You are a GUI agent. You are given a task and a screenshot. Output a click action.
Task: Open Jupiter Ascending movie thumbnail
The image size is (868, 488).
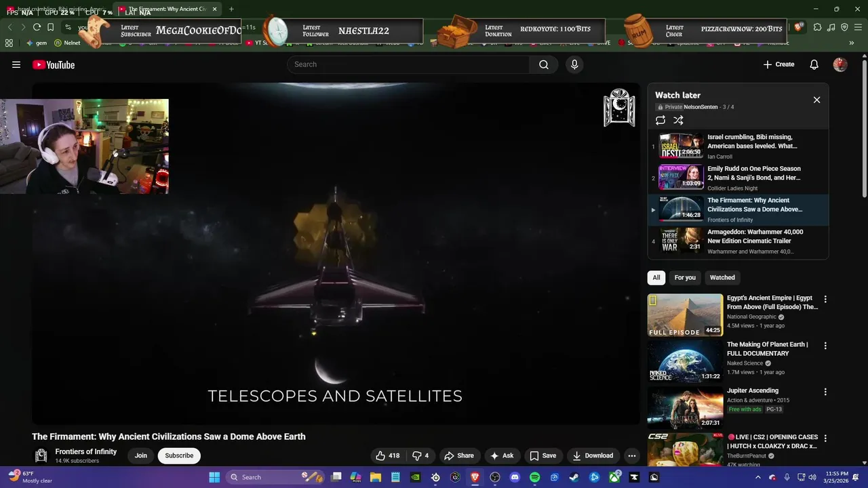[x=685, y=407]
